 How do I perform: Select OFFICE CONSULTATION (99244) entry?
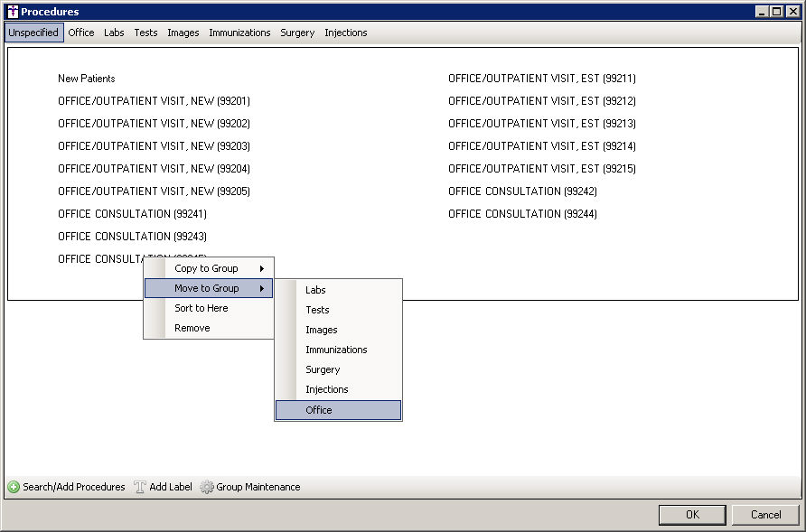(522, 214)
